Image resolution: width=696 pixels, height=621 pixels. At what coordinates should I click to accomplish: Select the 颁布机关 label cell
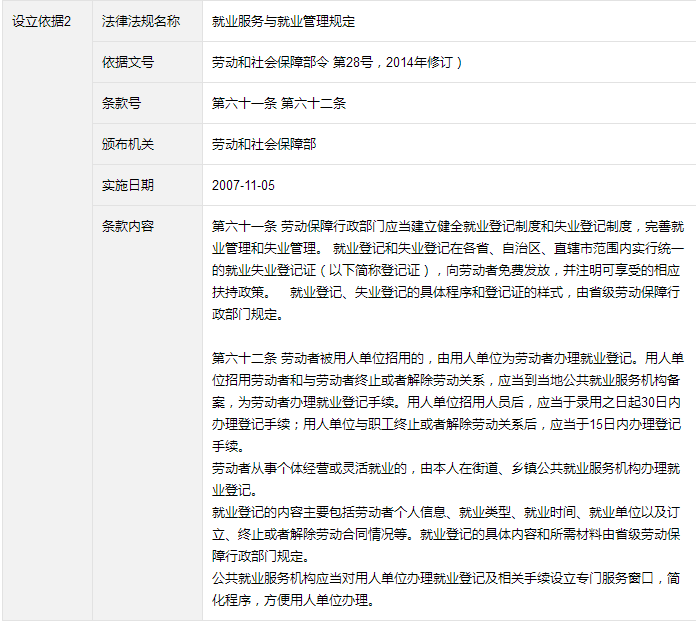[147, 144]
